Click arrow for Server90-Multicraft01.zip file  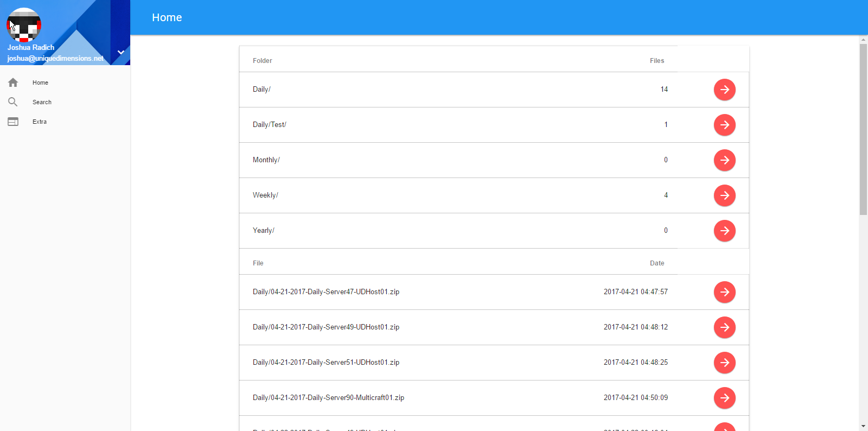click(724, 398)
